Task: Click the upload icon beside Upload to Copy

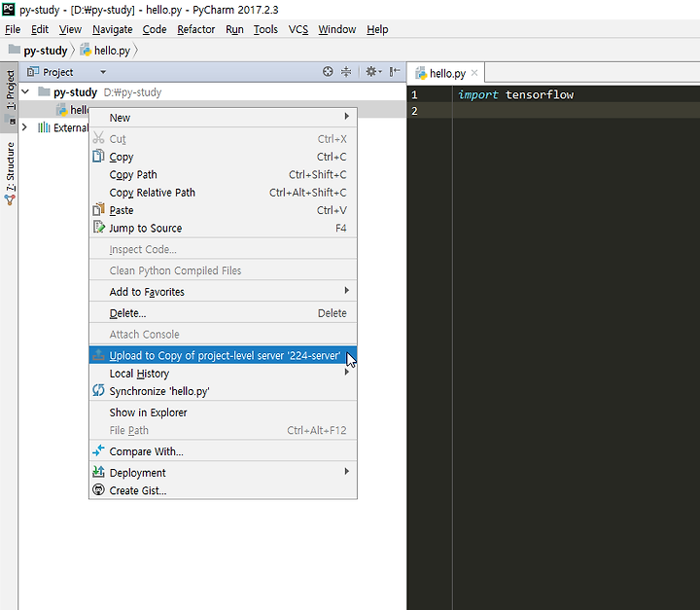Action: click(x=98, y=355)
